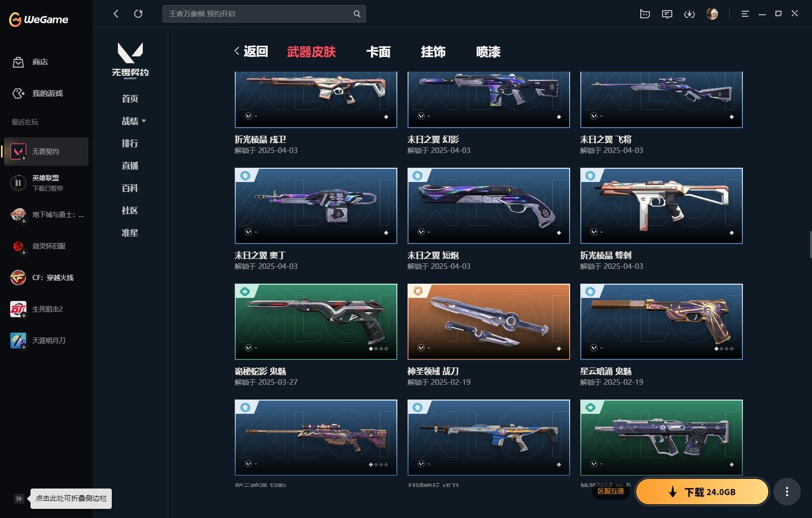The image size is (812, 518).
Task: Collapse the sidebar with the fold icon
Action: click(19, 499)
